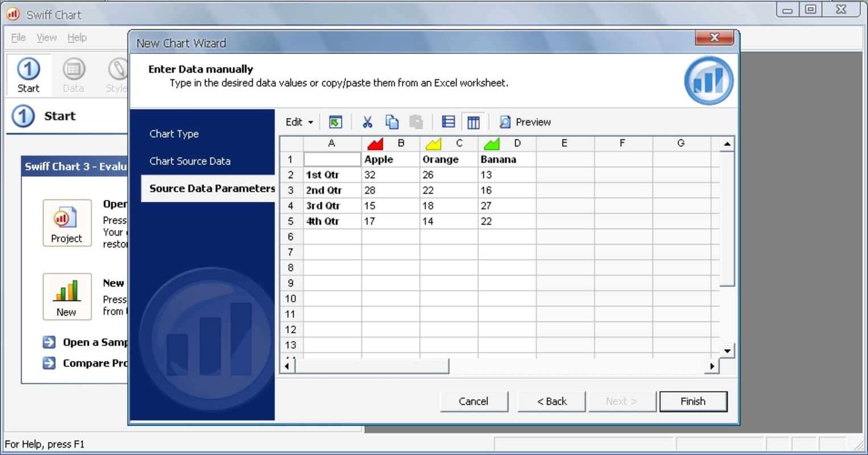Open the View menu in Swiff Chart
Image resolution: width=868 pixels, height=455 pixels.
pyautogui.click(x=47, y=38)
